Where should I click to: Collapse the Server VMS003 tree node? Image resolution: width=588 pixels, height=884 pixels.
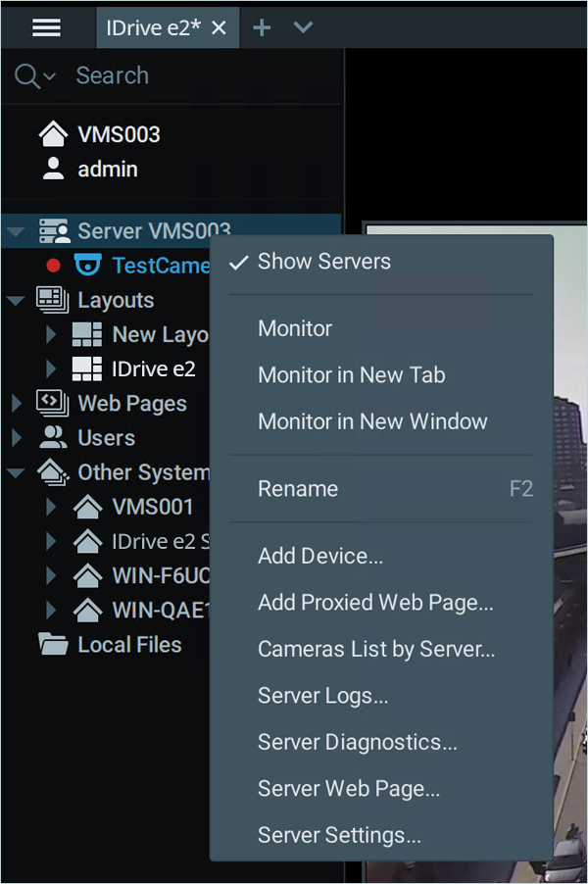16,233
